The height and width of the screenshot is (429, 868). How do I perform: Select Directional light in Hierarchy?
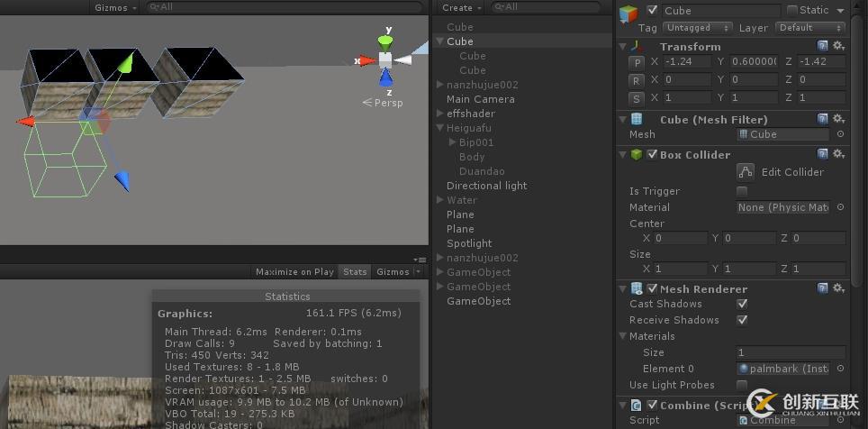486,185
